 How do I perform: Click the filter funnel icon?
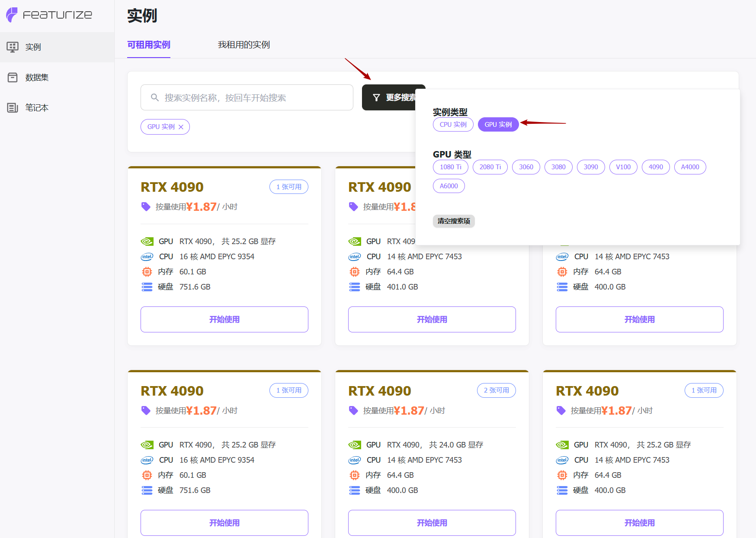click(376, 98)
